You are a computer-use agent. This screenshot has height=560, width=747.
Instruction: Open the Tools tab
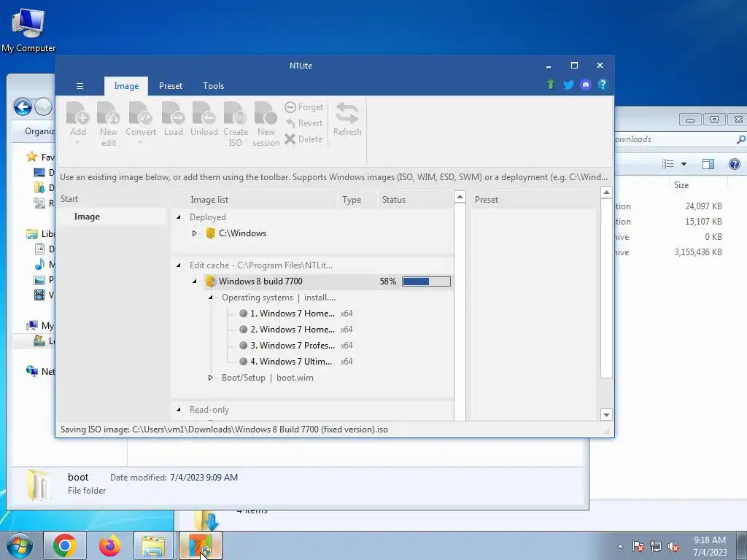click(213, 86)
